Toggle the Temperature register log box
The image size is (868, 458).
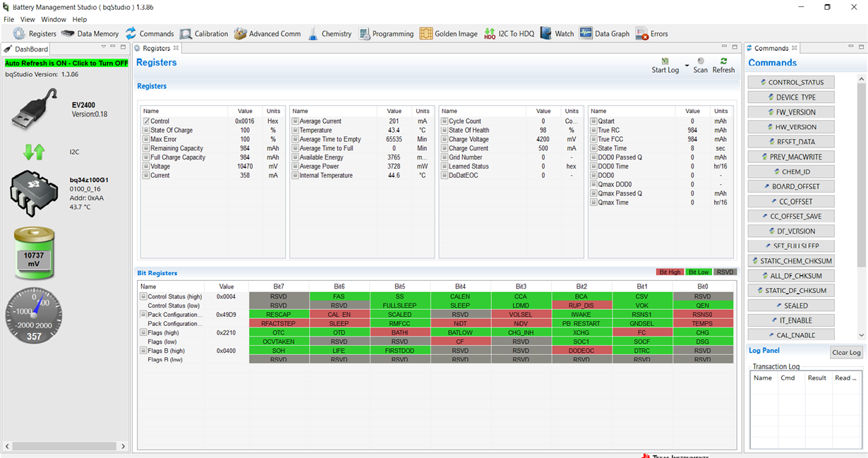[296, 131]
